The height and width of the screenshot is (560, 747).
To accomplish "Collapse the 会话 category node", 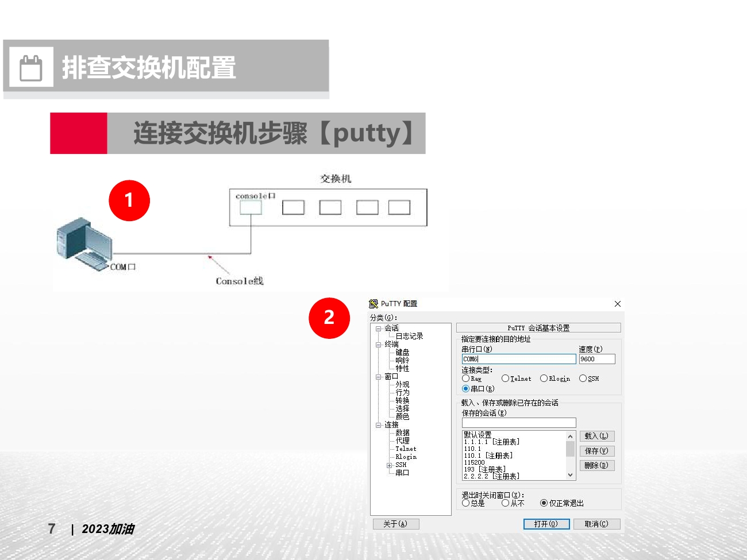I will [x=378, y=328].
